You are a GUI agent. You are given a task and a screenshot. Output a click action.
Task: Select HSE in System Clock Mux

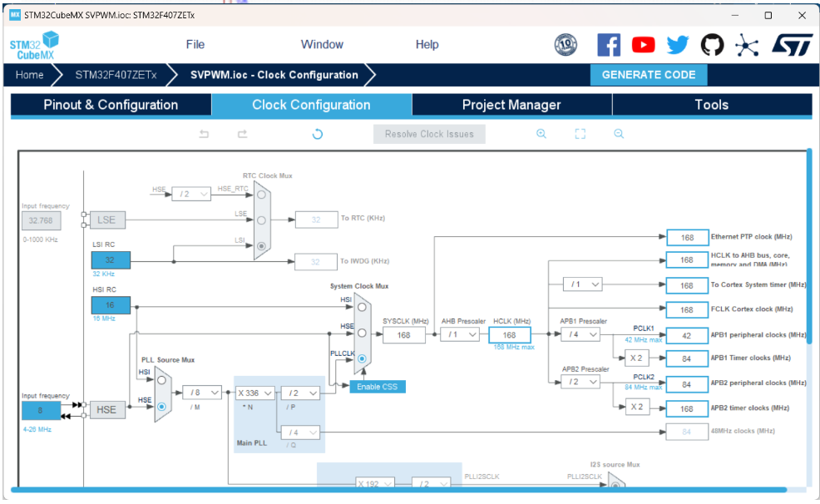(362, 333)
